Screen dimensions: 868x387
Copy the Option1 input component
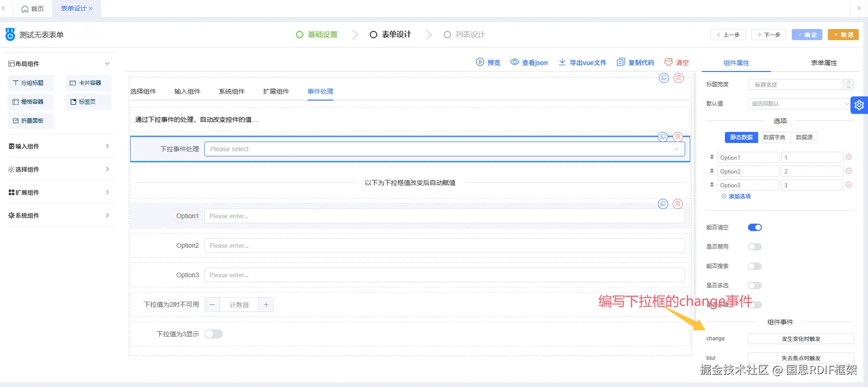point(663,203)
